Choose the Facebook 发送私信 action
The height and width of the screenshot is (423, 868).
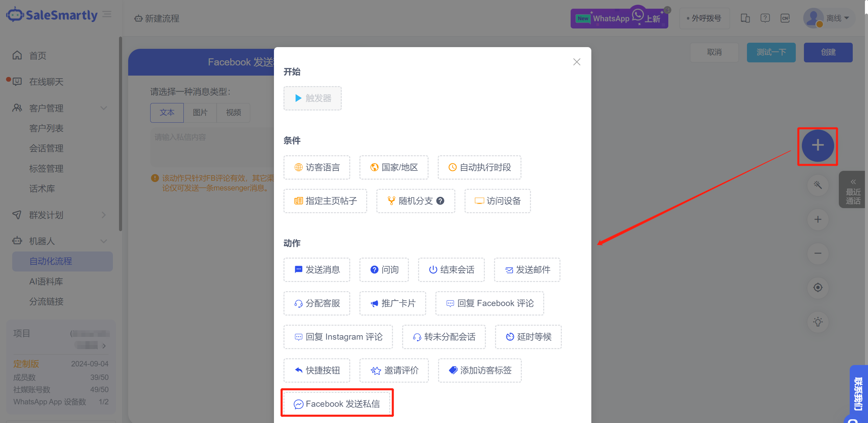337,404
